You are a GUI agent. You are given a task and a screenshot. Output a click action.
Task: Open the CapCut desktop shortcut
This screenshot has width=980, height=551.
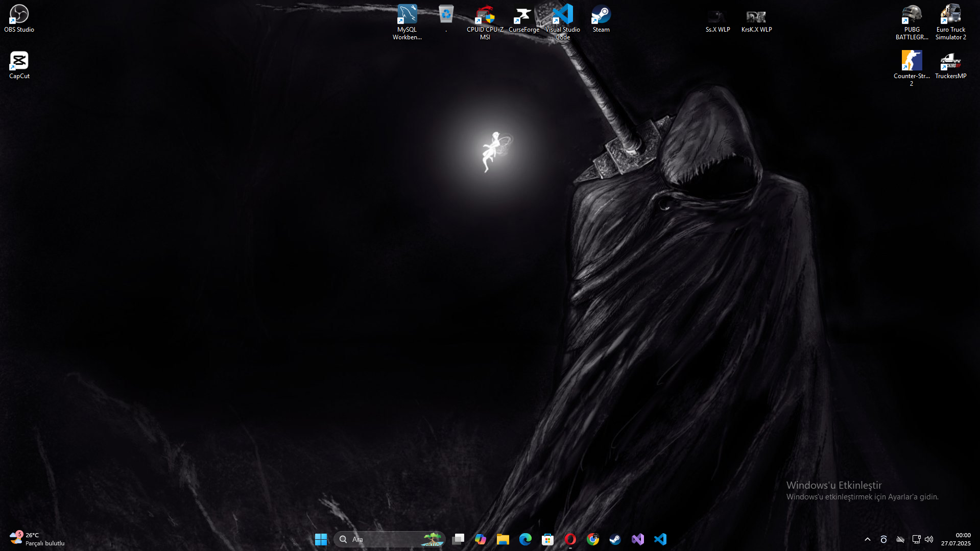(19, 65)
